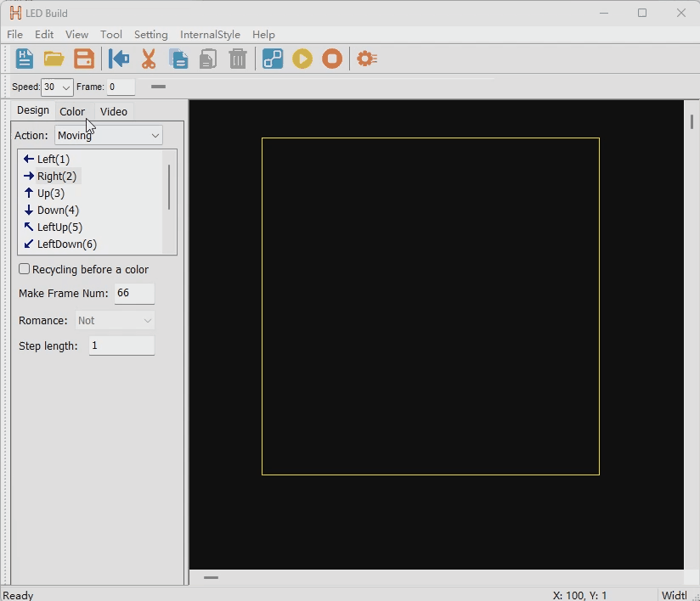
Task: Click the Delete trash icon
Action: tap(238, 59)
